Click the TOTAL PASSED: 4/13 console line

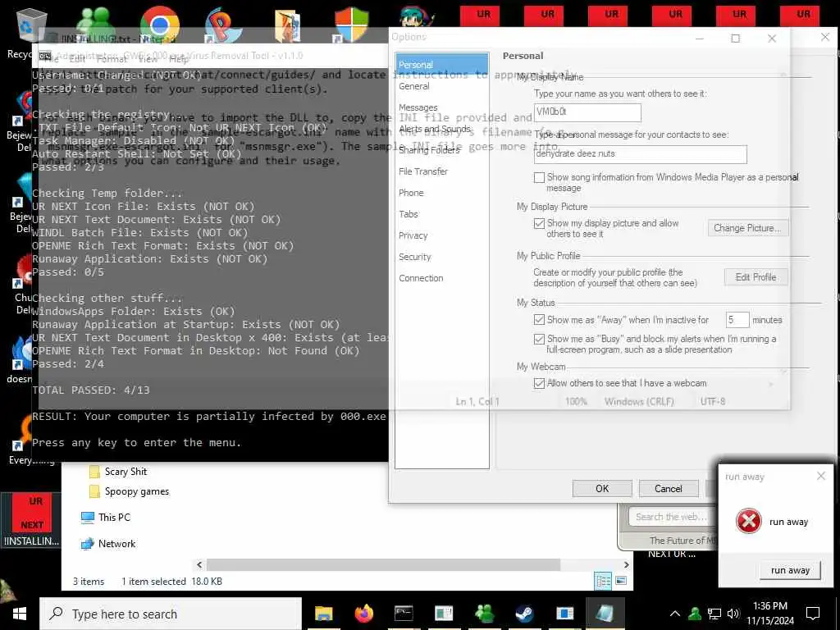(x=91, y=390)
